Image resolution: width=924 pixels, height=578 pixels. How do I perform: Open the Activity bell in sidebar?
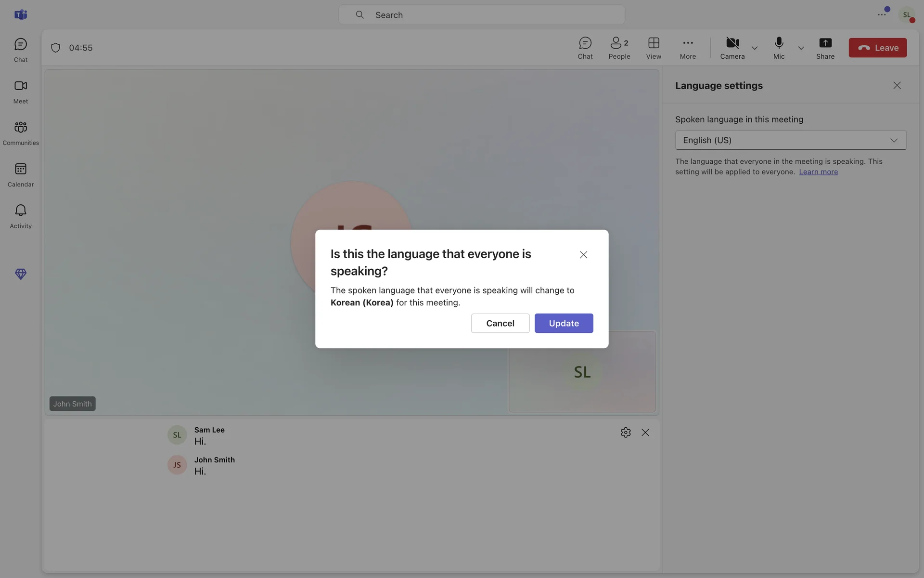(20, 216)
